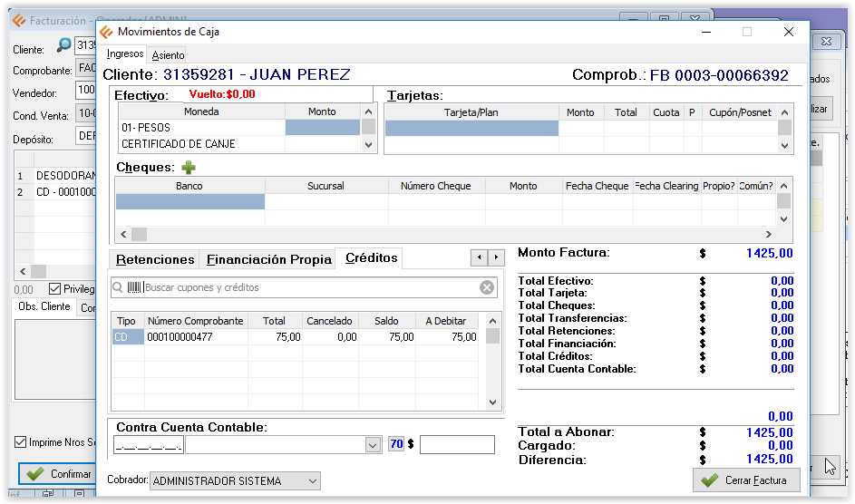The image size is (855, 504).
Task: Click the clear search X icon
Action: coord(487,287)
